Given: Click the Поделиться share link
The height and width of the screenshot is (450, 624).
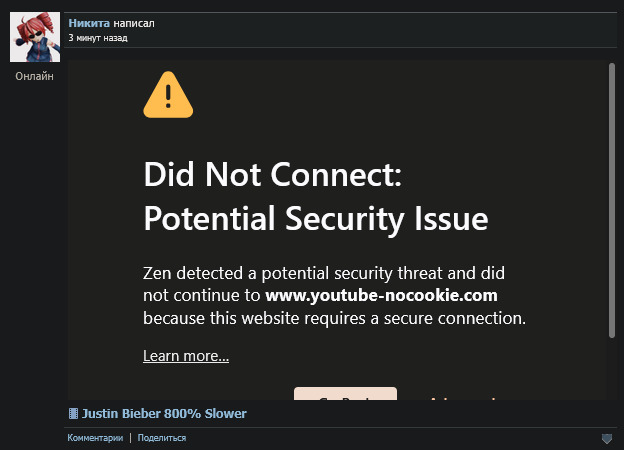Looking at the screenshot, I should (161, 438).
